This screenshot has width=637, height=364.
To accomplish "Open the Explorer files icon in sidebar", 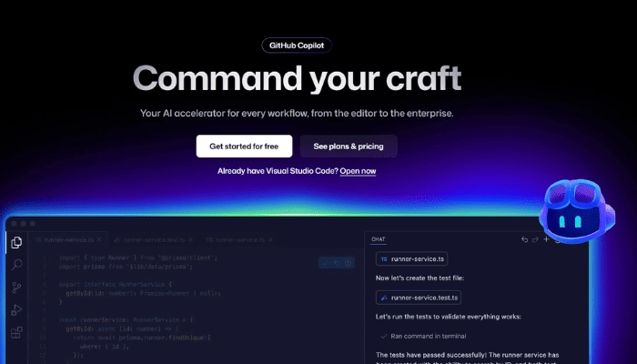I will tap(16, 243).
